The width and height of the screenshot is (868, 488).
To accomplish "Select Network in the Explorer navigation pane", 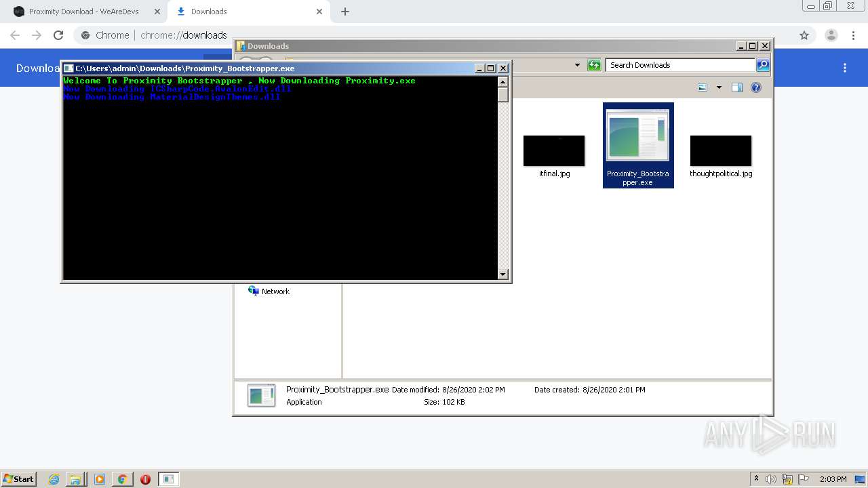I will tap(269, 291).
